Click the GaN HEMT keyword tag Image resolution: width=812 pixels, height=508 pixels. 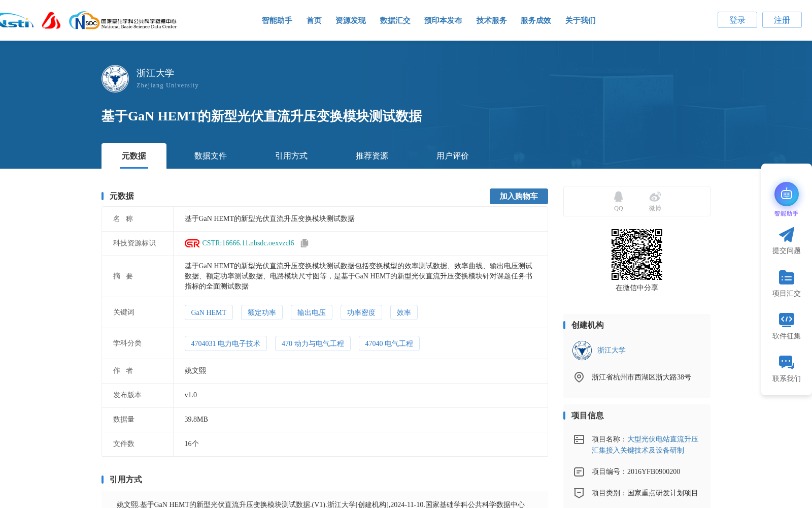tap(209, 312)
